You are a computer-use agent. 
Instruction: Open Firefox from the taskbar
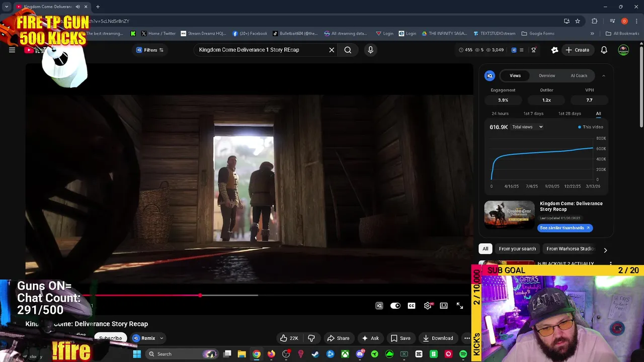coord(271,354)
